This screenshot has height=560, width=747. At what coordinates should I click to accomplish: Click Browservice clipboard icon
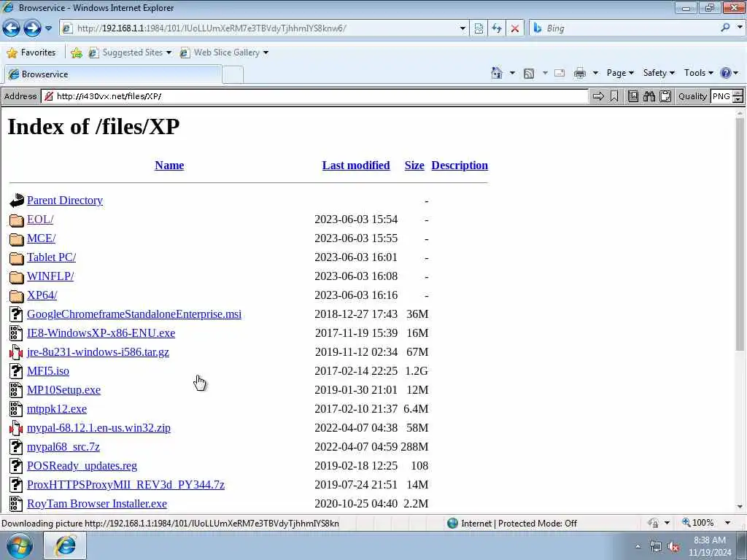pos(665,97)
